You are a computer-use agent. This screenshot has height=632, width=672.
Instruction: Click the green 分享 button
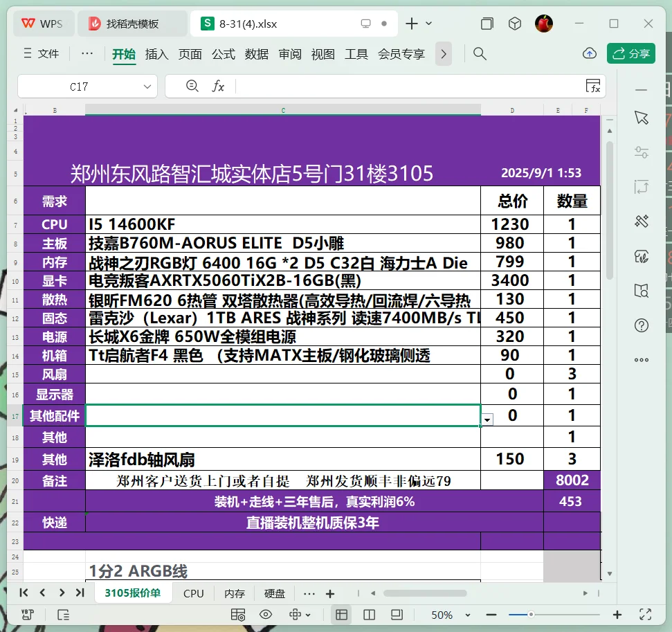click(631, 53)
